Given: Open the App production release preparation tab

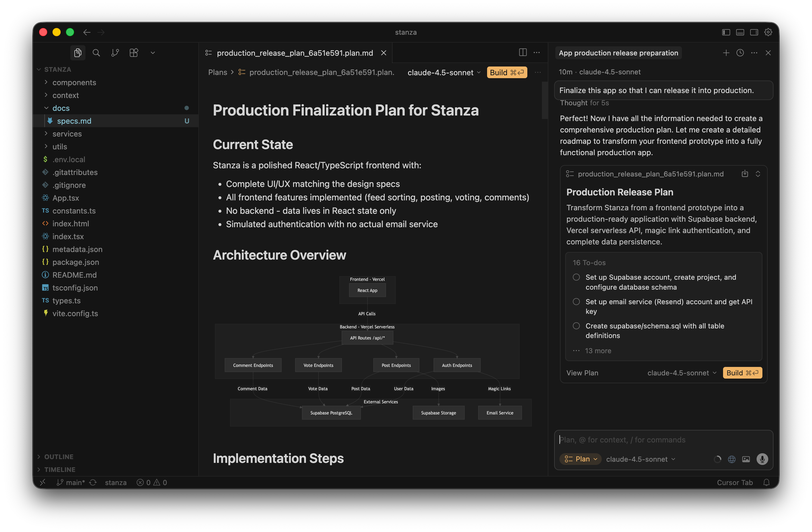Looking at the screenshot, I should [618, 53].
